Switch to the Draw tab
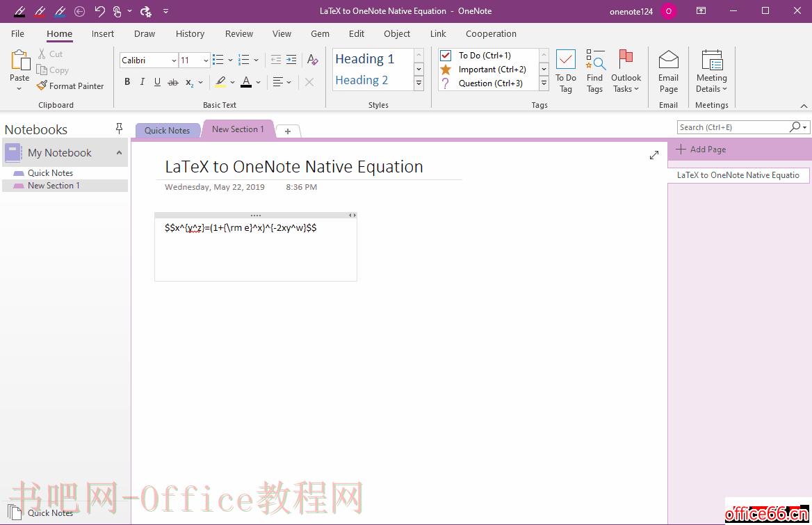812x525 pixels. tap(145, 33)
